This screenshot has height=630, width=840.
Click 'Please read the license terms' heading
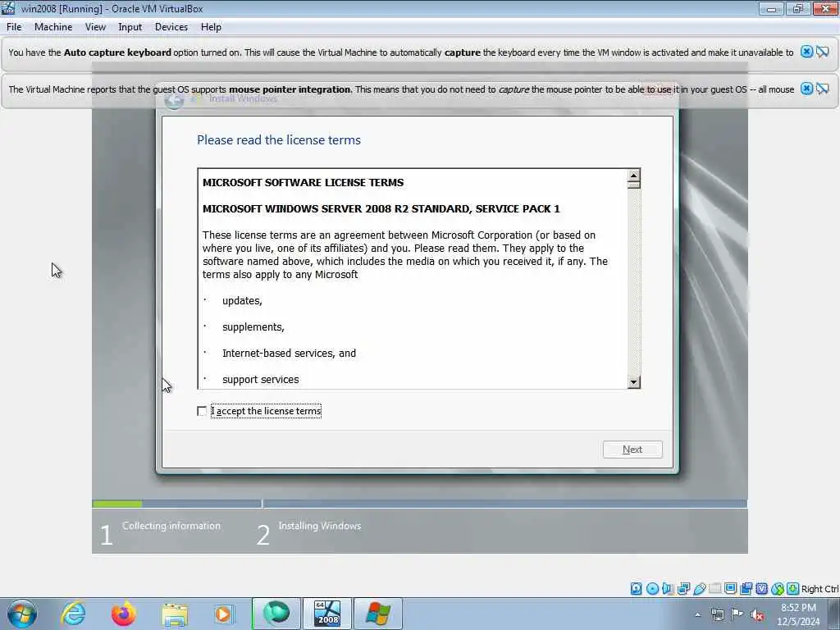[x=279, y=139]
